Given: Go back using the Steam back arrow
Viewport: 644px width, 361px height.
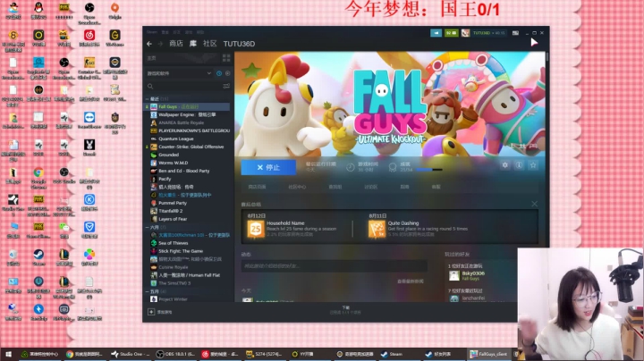Looking at the screenshot, I should 149,44.
